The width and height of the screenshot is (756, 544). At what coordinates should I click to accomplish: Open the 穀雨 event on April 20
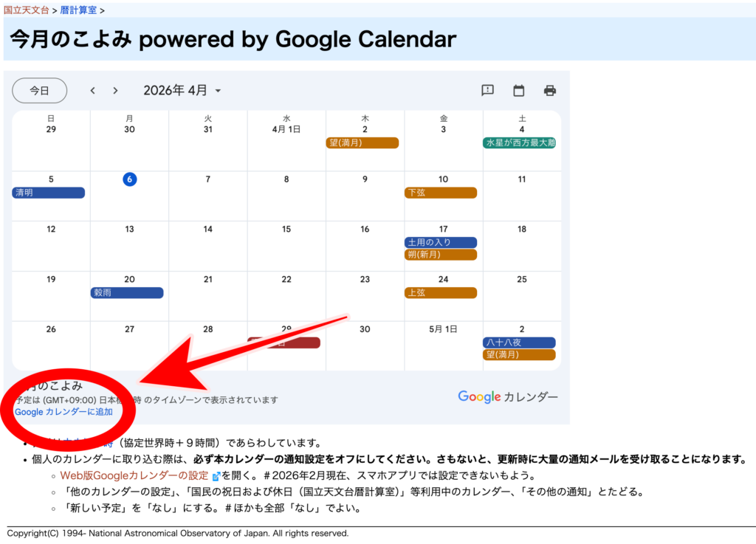[127, 292]
